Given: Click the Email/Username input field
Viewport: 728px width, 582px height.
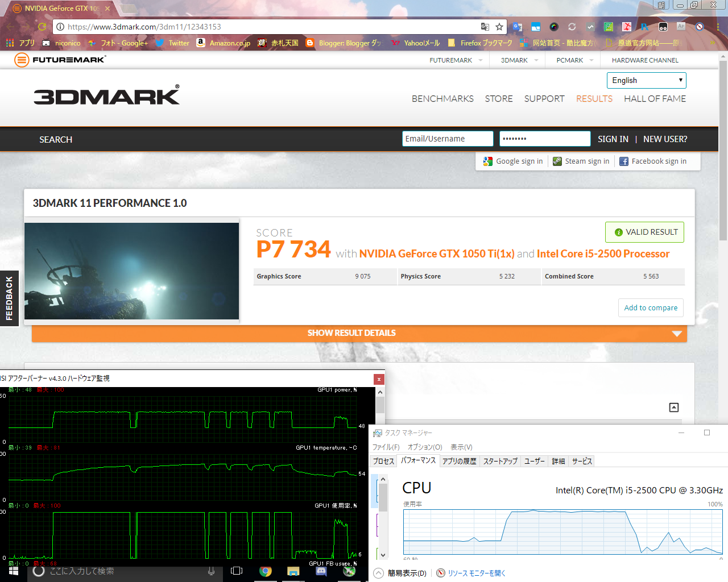Looking at the screenshot, I should (x=448, y=139).
